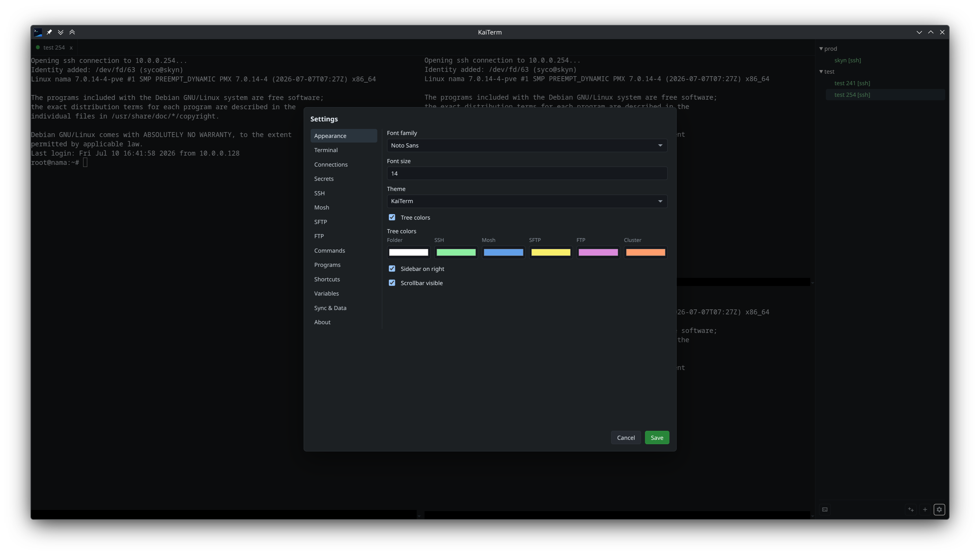The width and height of the screenshot is (980, 556).
Task: Collapse the test folder in sidebar
Action: click(821, 71)
